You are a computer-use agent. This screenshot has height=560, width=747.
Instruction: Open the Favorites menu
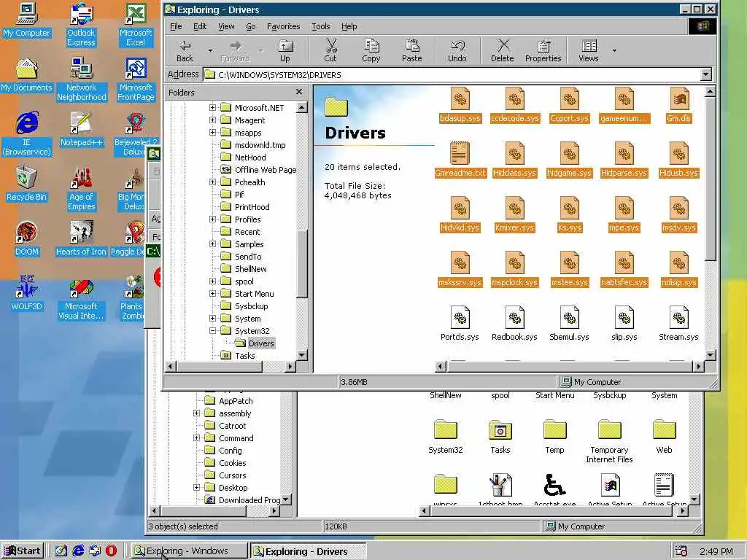284,26
